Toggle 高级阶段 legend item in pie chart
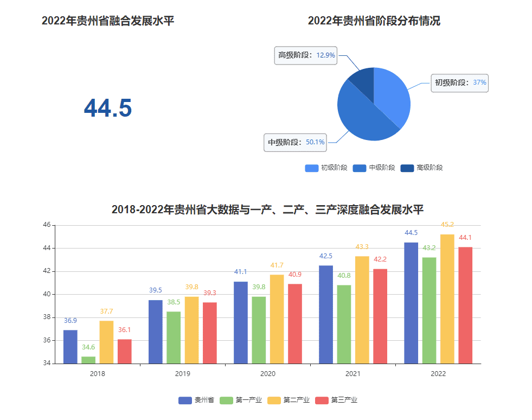This screenshot has width=532, height=420. pos(422,168)
